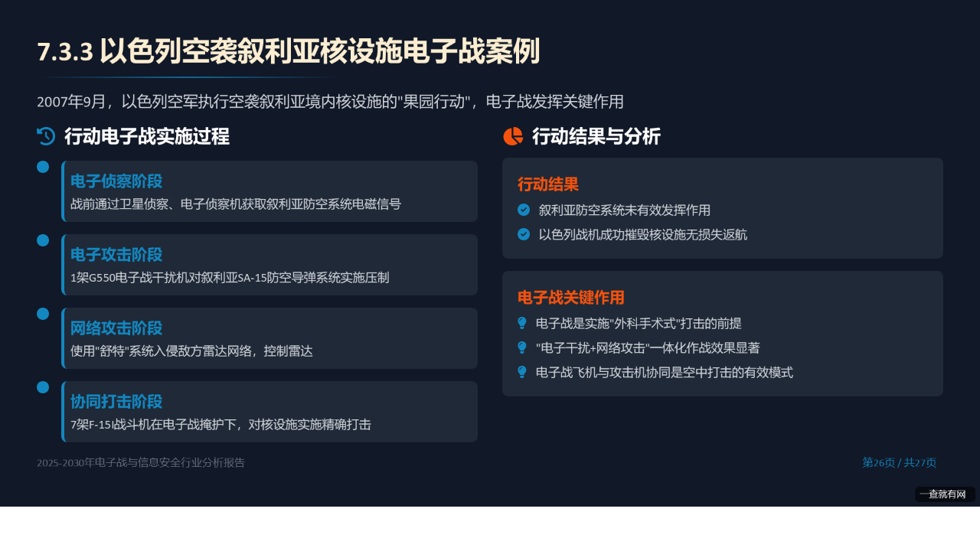Image resolution: width=980 pixels, height=551 pixels.
Task: Click the orange 行动结果 heading
Action: point(548,184)
